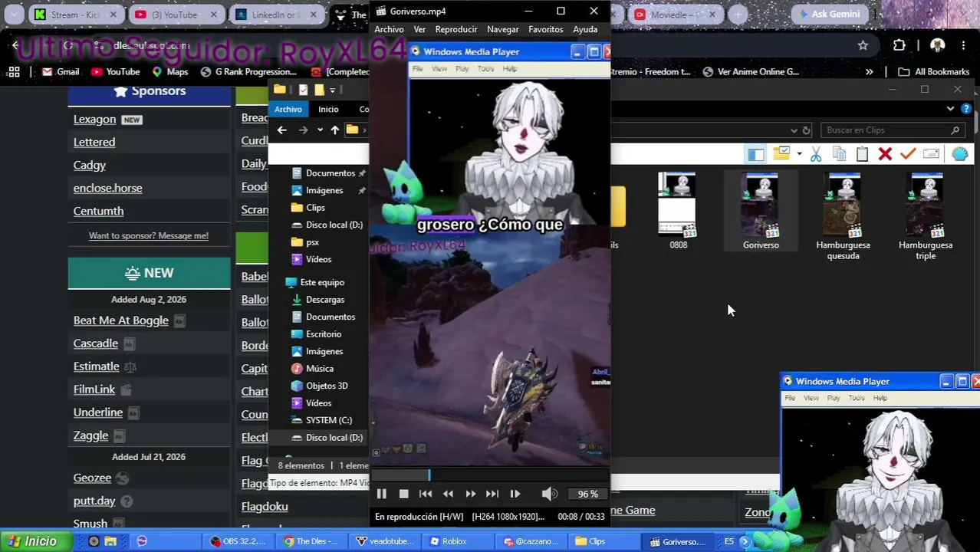Open Inicio tab in Explorer ribbon

pyautogui.click(x=328, y=110)
